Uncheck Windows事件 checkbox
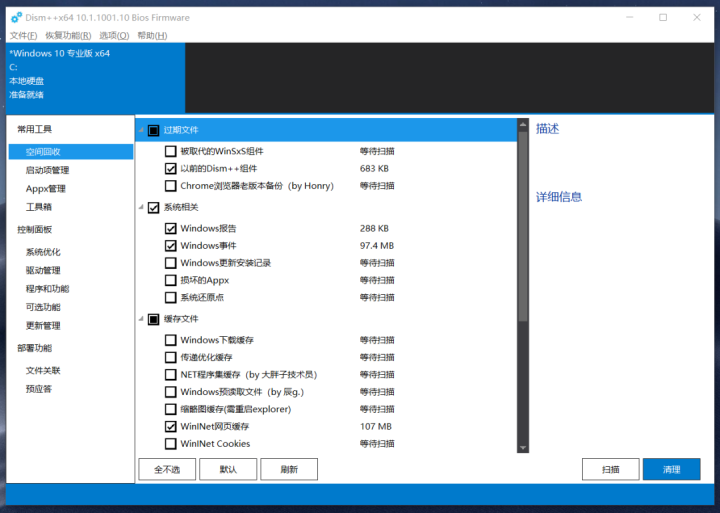This screenshot has width=720, height=513. (170, 246)
